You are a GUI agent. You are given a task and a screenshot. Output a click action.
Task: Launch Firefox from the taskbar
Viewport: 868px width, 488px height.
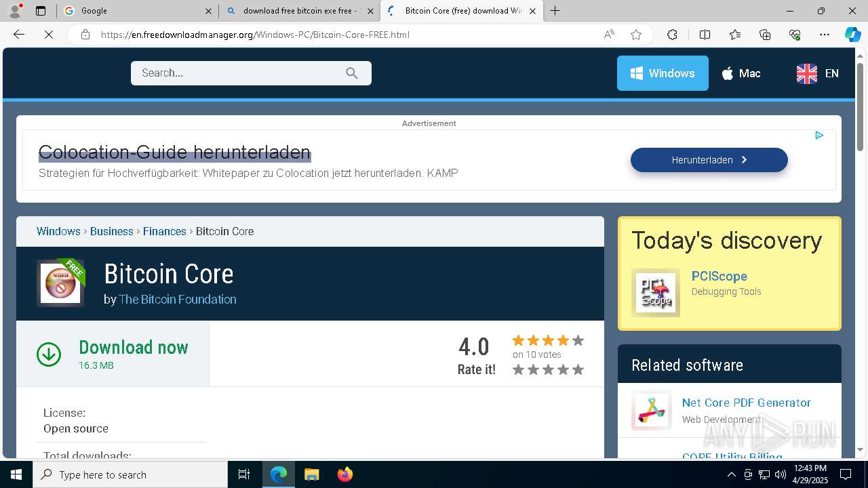tap(344, 474)
